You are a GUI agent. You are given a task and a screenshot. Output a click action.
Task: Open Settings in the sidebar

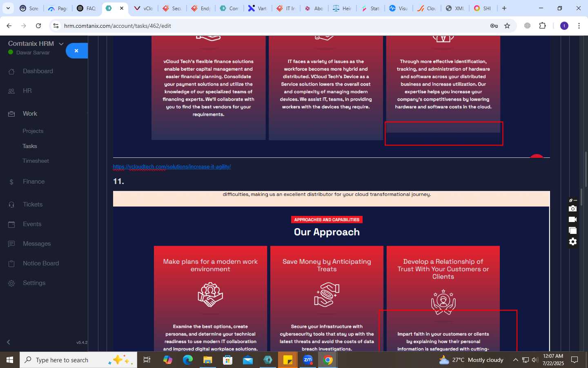(34, 283)
